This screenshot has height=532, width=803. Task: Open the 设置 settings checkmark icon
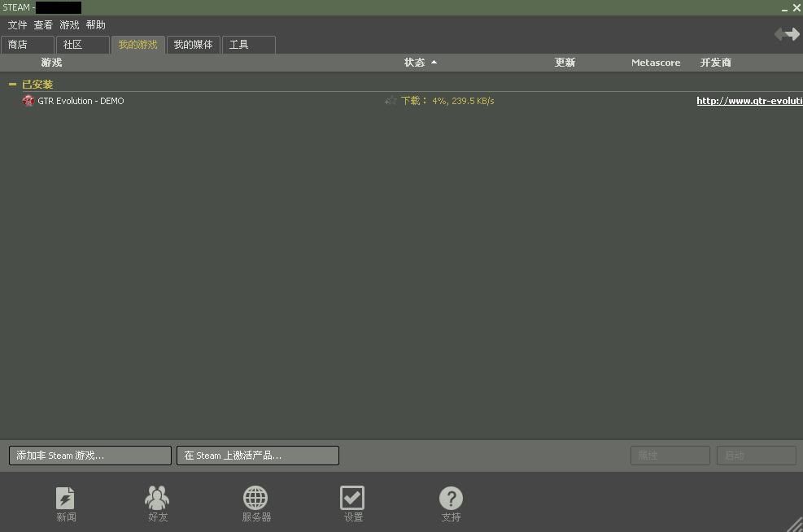352,504
